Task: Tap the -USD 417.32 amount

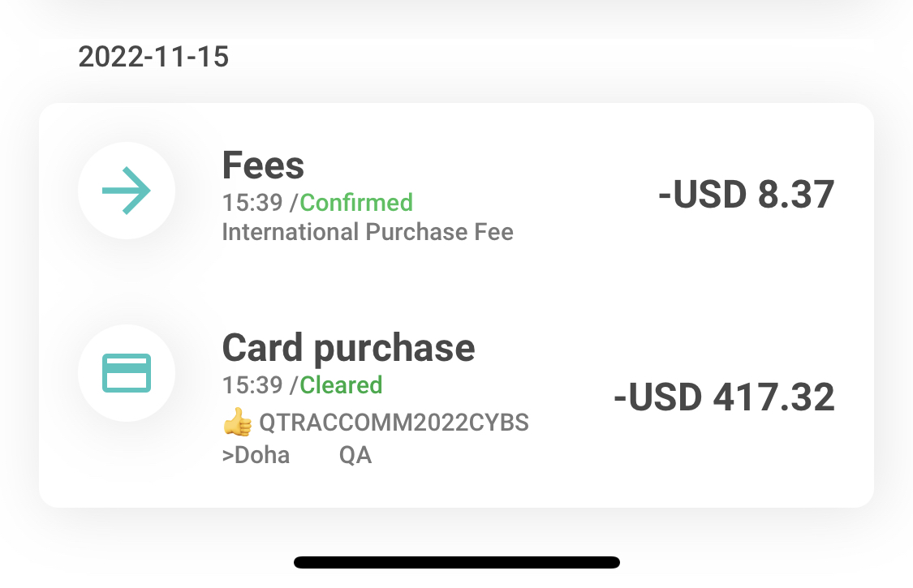Action: pos(724,397)
